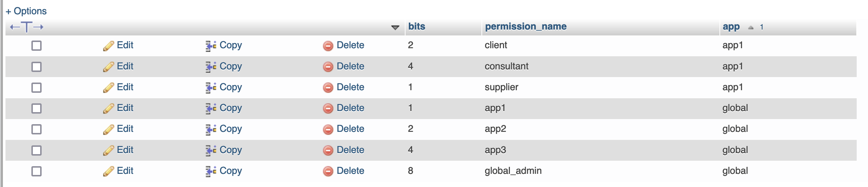Screen dimensions: 868x187
Task: Click the Copy icon for global_admin row
Action: pyautogui.click(x=211, y=171)
